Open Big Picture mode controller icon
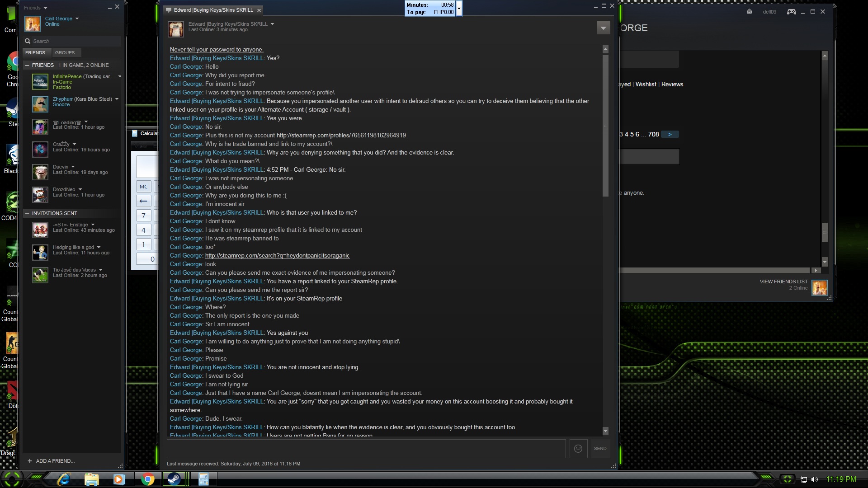The width and height of the screenshot is (868, 488). point(791,12)
